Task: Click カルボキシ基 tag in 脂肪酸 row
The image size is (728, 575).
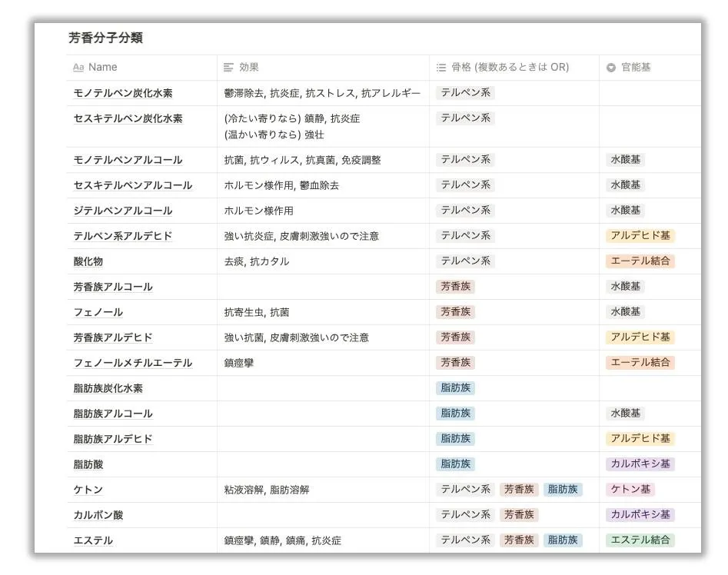Action: pos(640,464)
